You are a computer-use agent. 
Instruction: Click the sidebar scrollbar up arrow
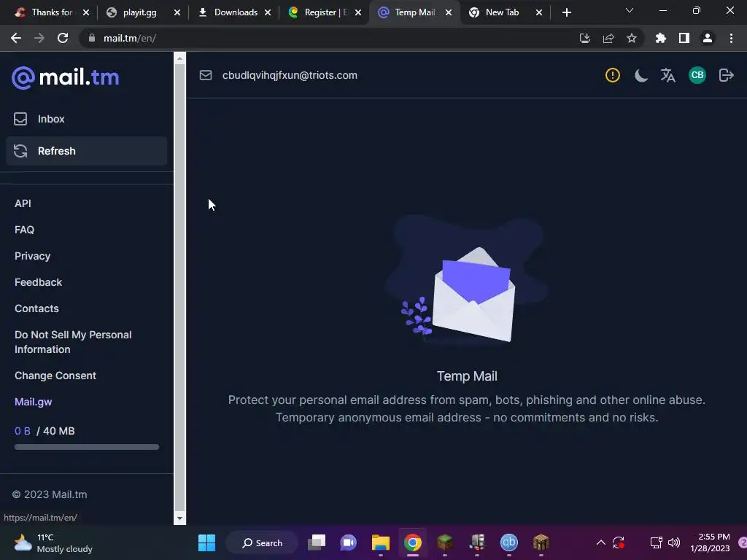179,58
